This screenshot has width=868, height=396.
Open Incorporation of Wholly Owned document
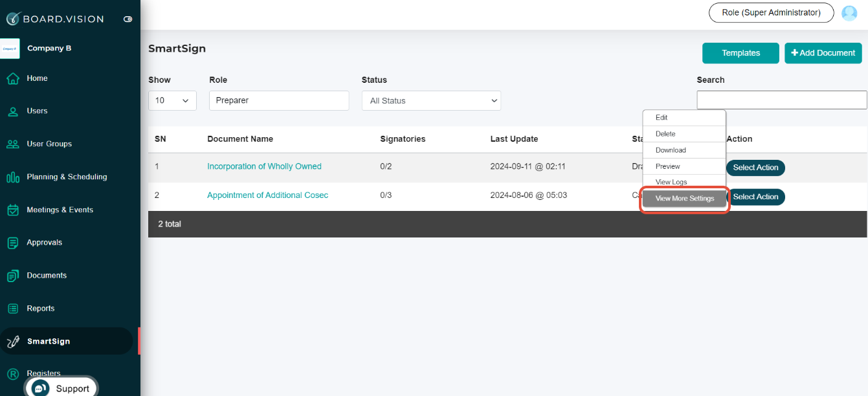click(264, 166)
